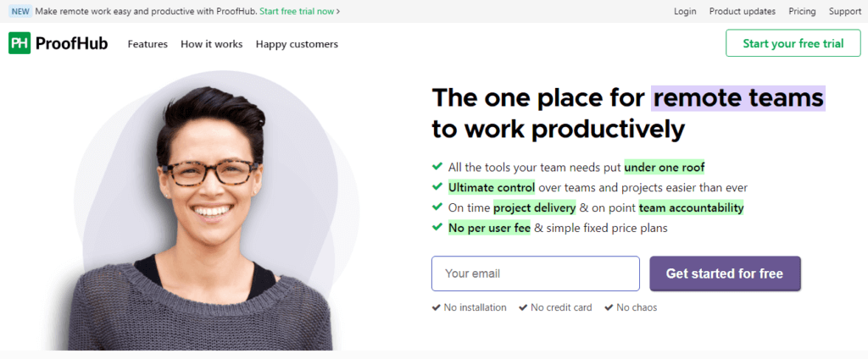
Task: Open Product updates
Action: click(743, 12)
